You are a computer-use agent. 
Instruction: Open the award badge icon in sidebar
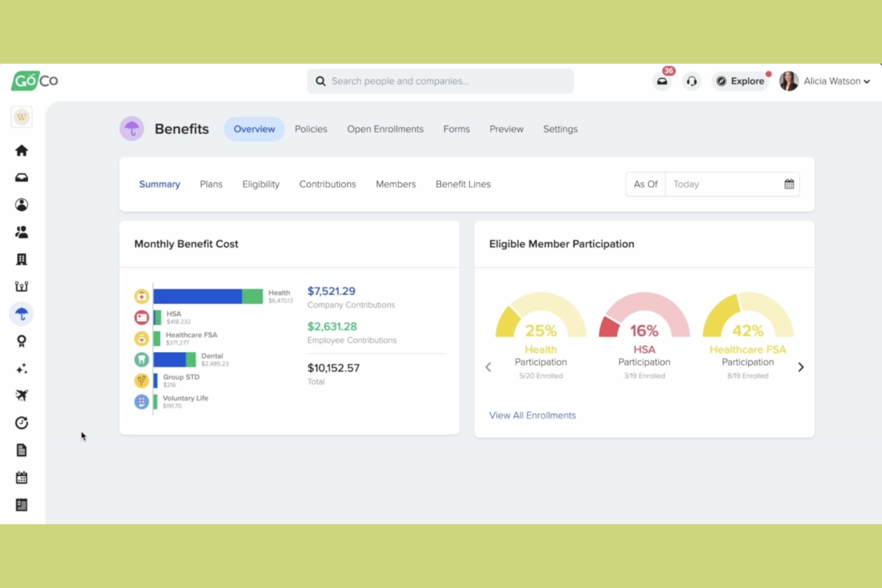[x=21, y=341]
